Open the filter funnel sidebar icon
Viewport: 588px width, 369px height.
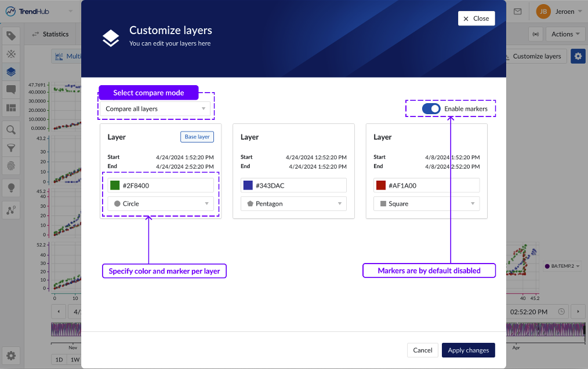[11, 148]
